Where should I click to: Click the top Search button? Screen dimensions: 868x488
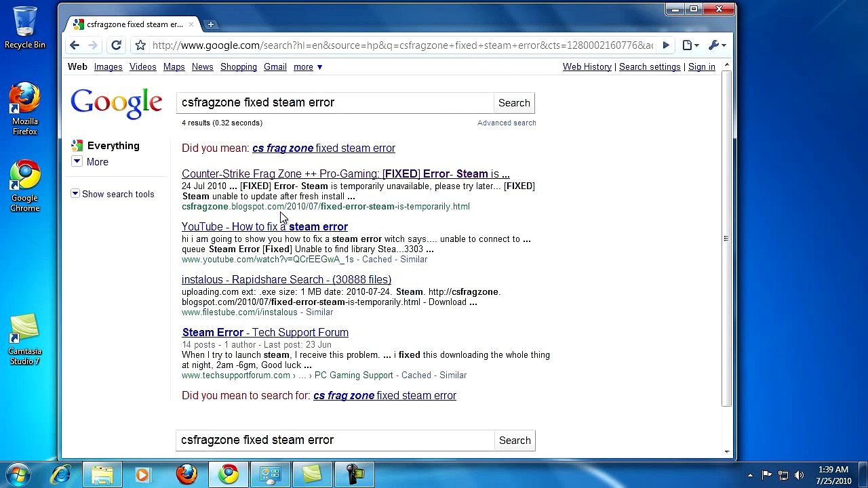coord(514,103)
